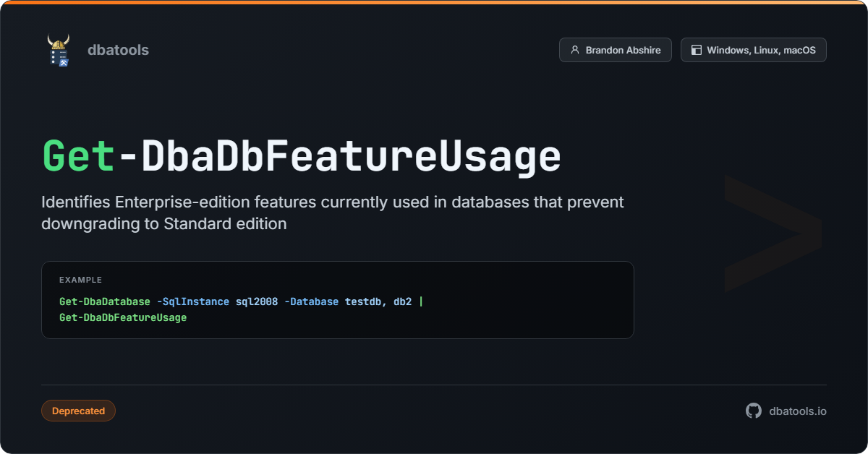Screen dimensions: 868x454
Task: Click the -Database parameter in code
Action: [312, 301]
